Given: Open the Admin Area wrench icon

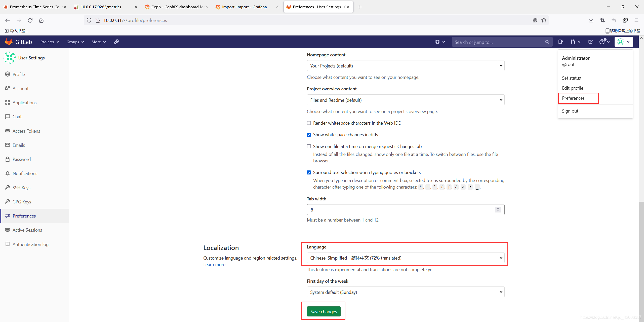Looking at the screenshot, I should tap(116, 42).
